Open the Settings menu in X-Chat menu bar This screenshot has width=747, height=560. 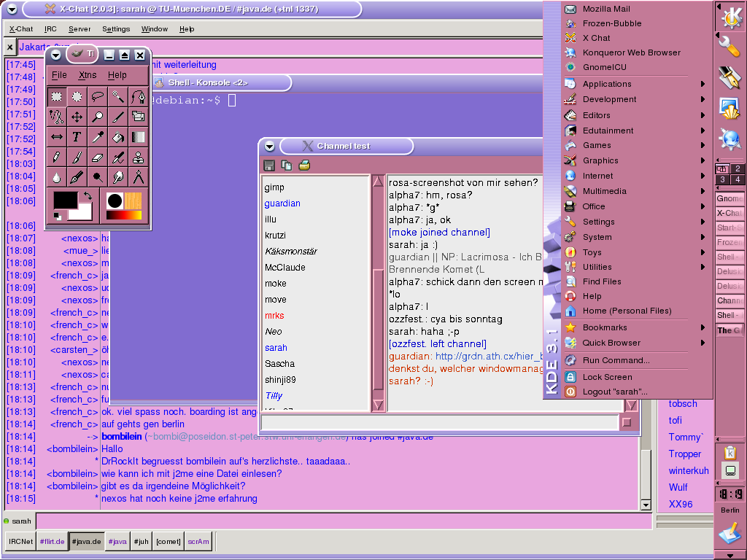[x=116, y=29]
